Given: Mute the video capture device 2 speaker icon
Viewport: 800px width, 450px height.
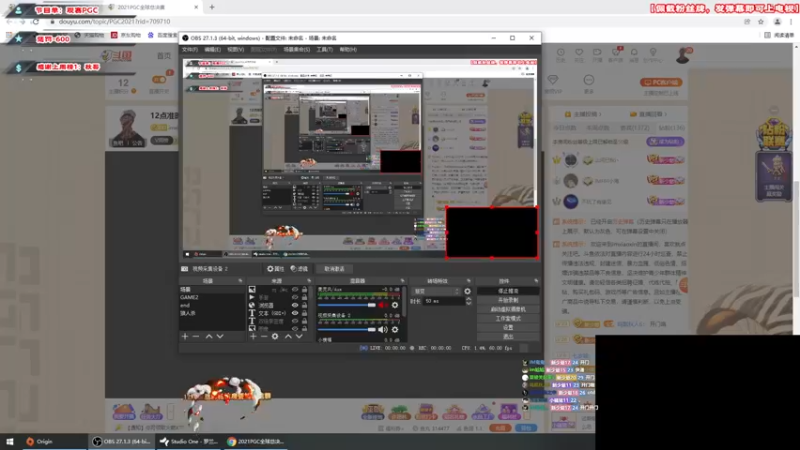Looking at the screenshot, I should click(383, 330).
